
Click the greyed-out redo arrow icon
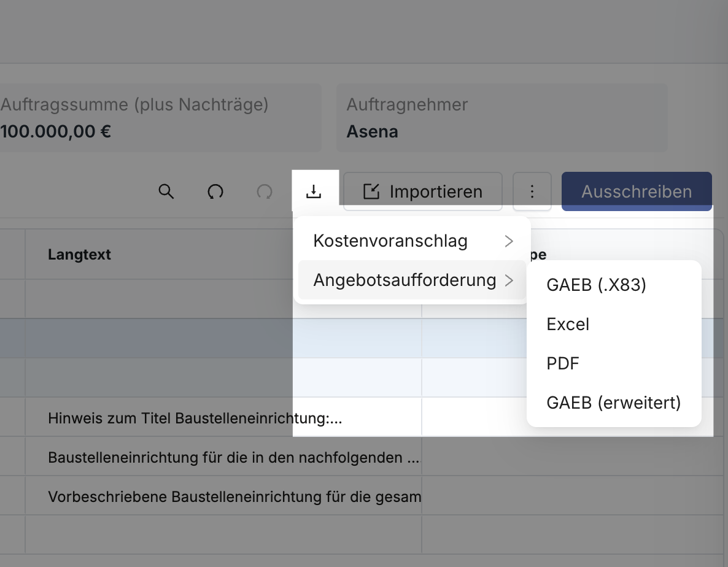[x=265, y=191]
